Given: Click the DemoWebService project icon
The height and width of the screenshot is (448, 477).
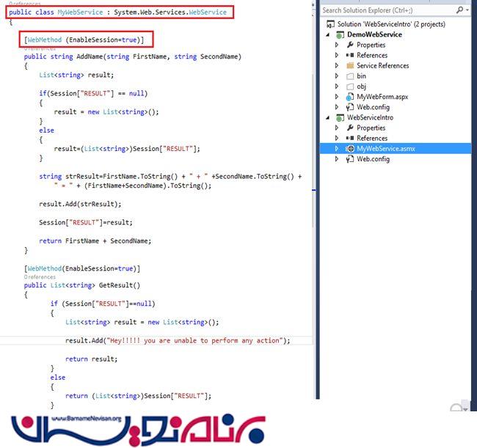Looking at the screenshot, I should (340, 34).
